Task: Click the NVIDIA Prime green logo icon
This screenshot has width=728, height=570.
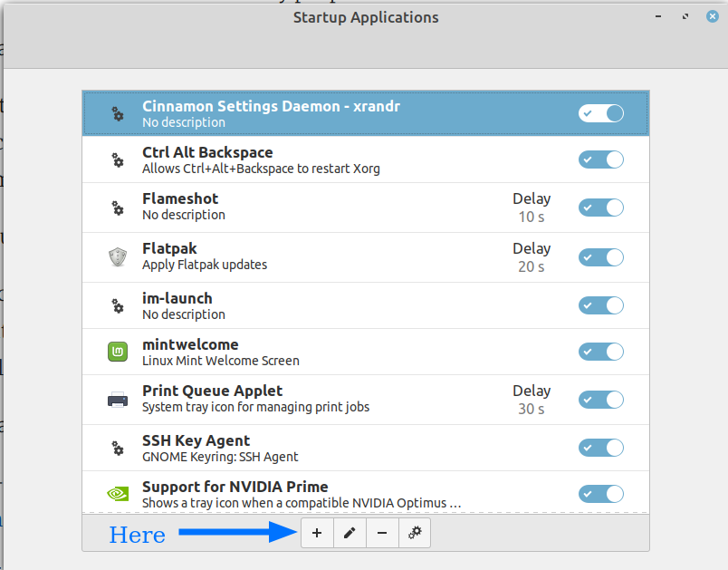Action: 118,494
